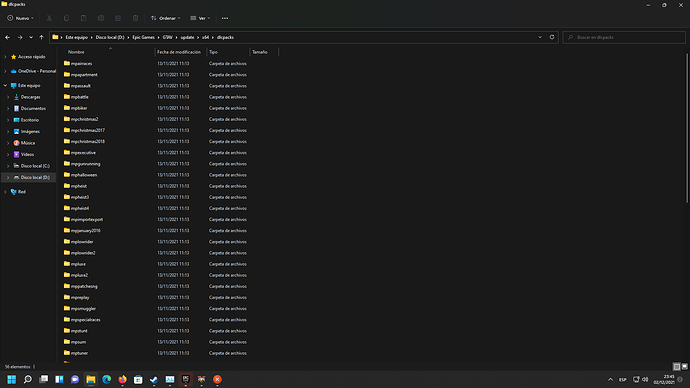The width and height of the screenshot is (690, 388).
Task: Click the Buscar en dlcpacks search box
Action: click(624, 37)
